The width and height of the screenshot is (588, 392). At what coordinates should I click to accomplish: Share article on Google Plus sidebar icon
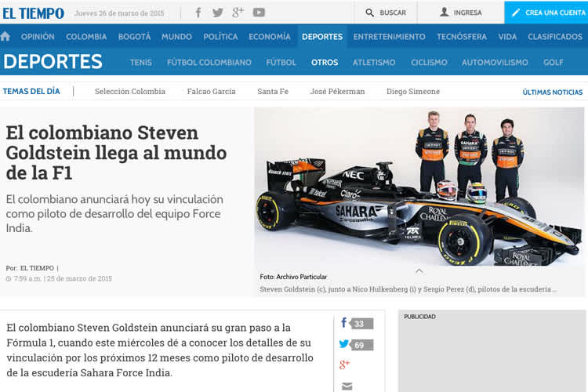click(x=345, y=365)
